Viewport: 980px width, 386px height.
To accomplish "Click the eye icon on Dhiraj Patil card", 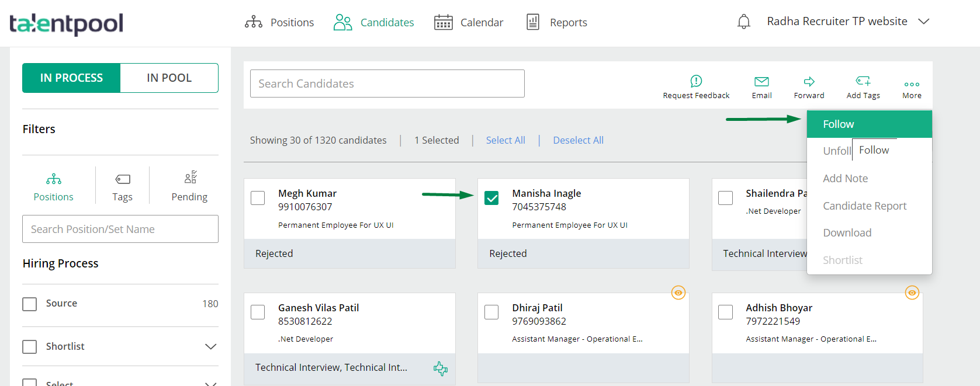I will click(678, 293).
